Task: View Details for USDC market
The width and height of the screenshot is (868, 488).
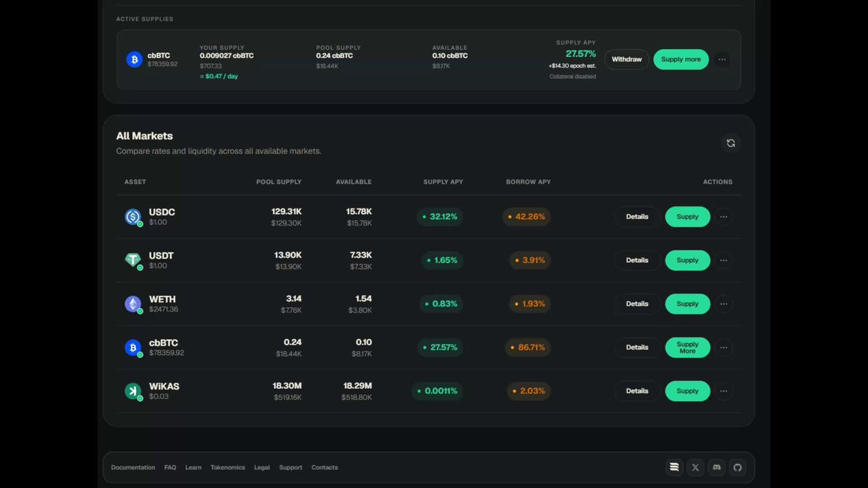Action: coord(637,217)
